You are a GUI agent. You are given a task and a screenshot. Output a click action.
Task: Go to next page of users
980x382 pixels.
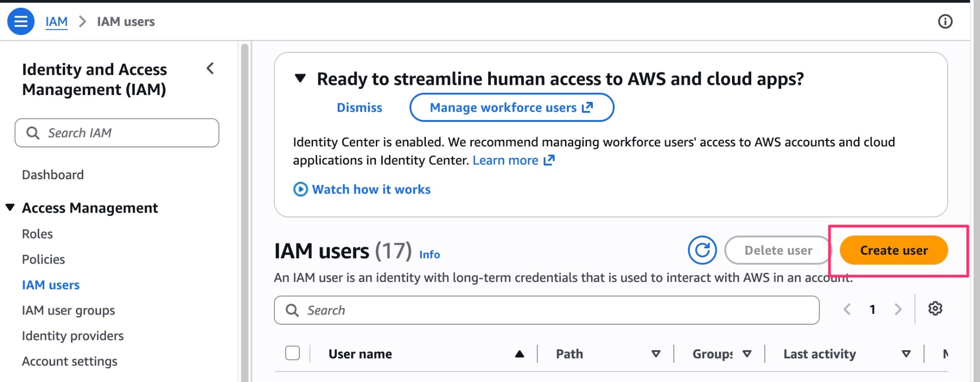click(898, 310)
